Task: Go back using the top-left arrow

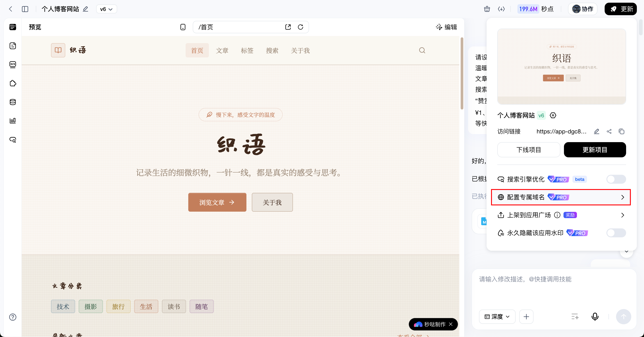Action: 11,9
